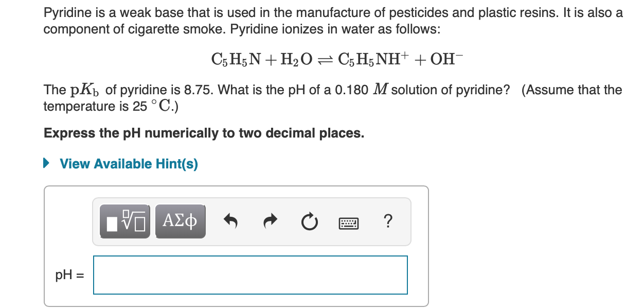Activate the symbols toolbar group
644x308 pixels.
(180, 221)
